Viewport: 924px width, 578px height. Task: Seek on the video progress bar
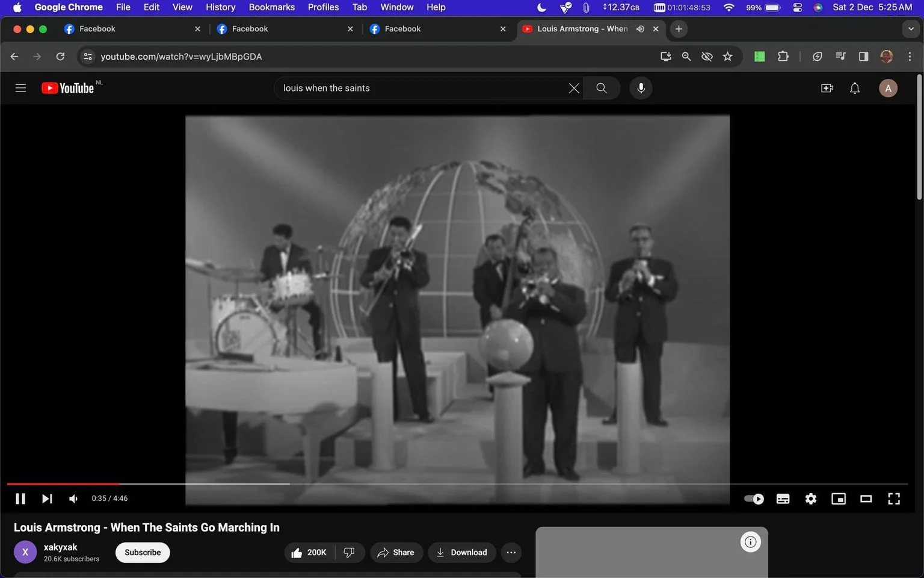[x=457, y=483]
